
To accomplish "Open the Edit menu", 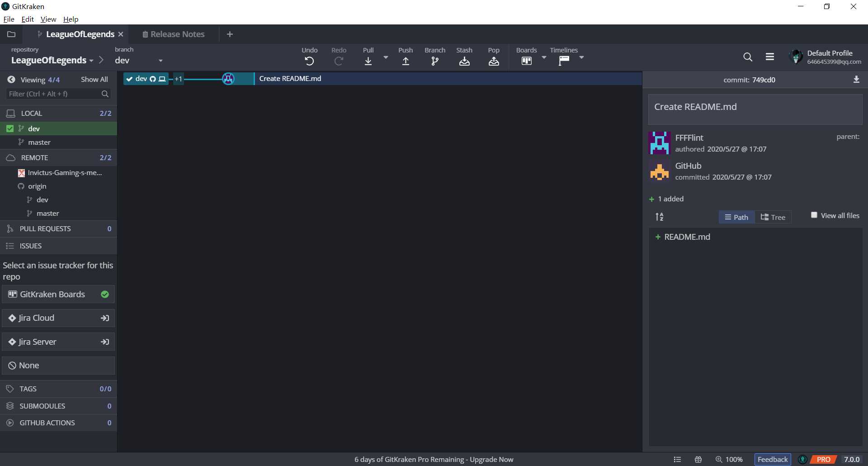I will point(28,19).
